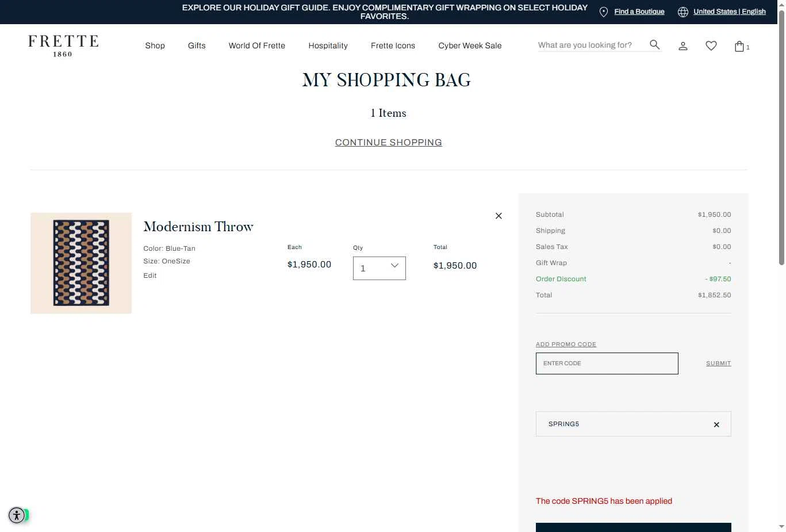Open the wishlist heart icon

[x=711, y=46]
